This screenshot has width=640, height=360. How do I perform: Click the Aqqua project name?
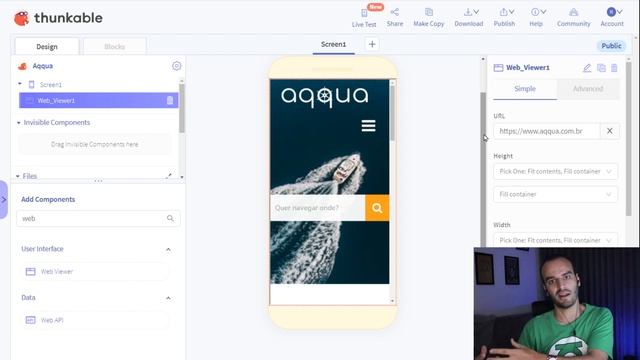coord(42,66)
